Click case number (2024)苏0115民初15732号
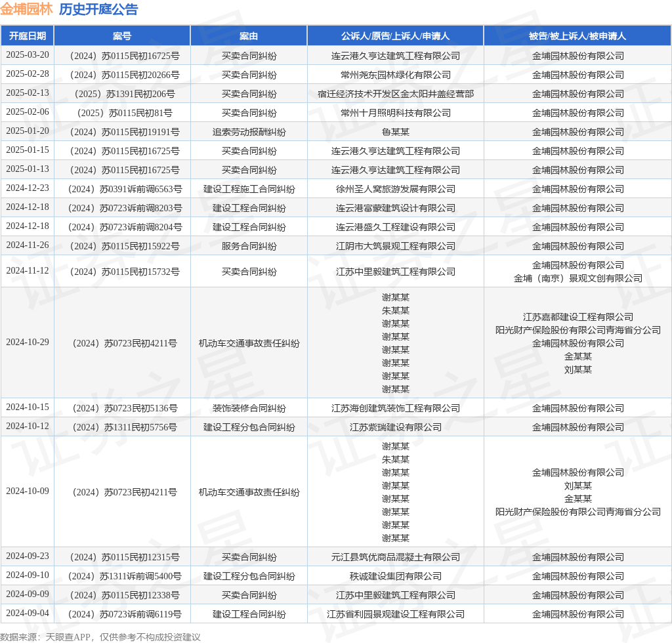Image resolution: width=672 pixels, height=643 pixels. [124, 272]
